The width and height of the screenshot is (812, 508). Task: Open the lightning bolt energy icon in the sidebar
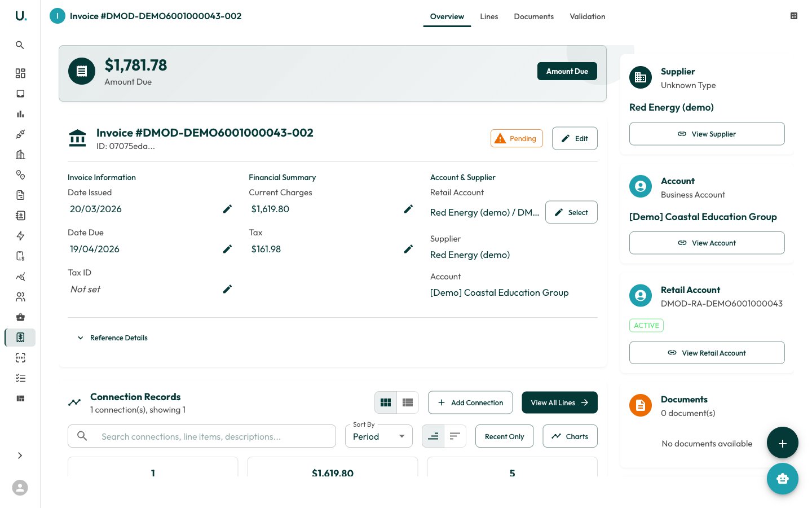(20, 236)
